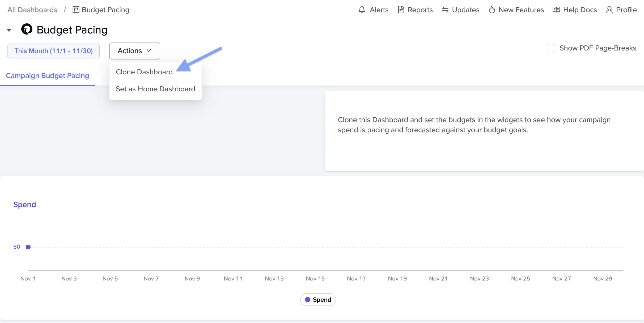
Task: Click the board icon beside Budget Pacing breadcrumb
Action: (76, 10)
